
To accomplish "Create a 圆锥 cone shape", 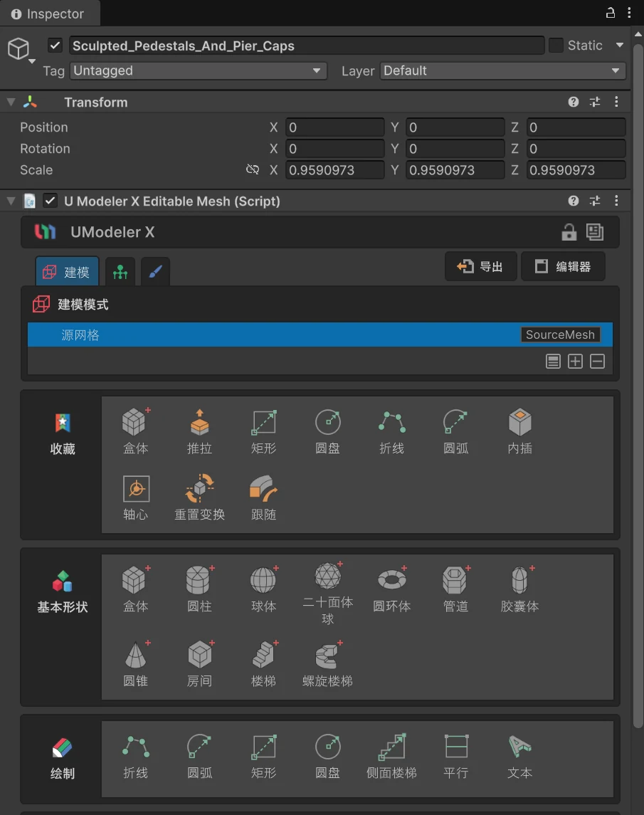I will coord(135,664).
